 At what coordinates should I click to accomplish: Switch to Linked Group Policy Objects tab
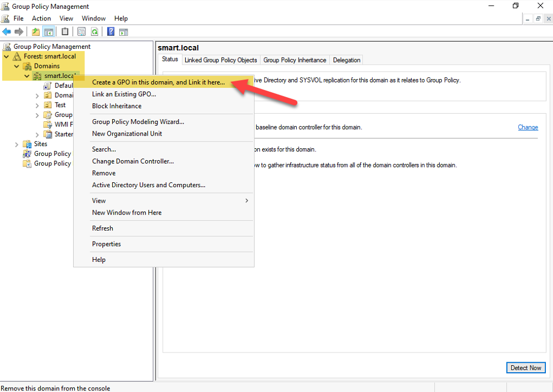click(x=221, y=60)
